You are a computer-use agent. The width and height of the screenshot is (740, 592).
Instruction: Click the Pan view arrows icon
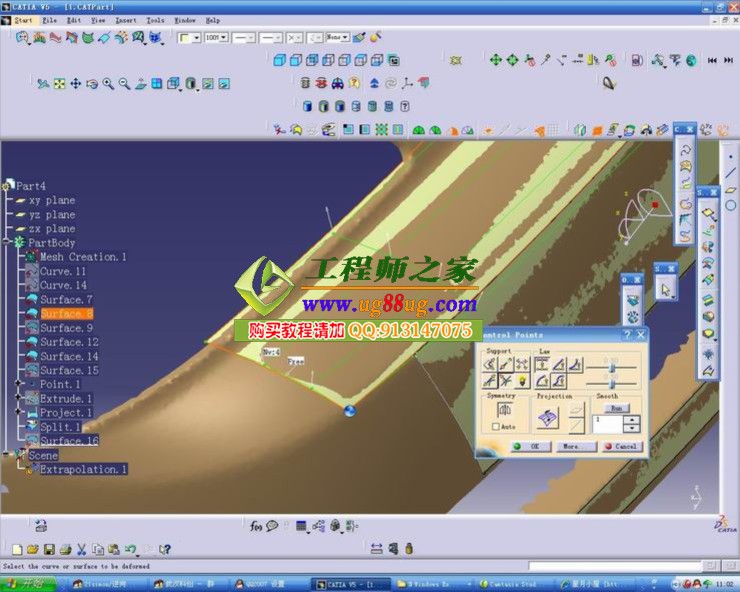click(76, 84)
